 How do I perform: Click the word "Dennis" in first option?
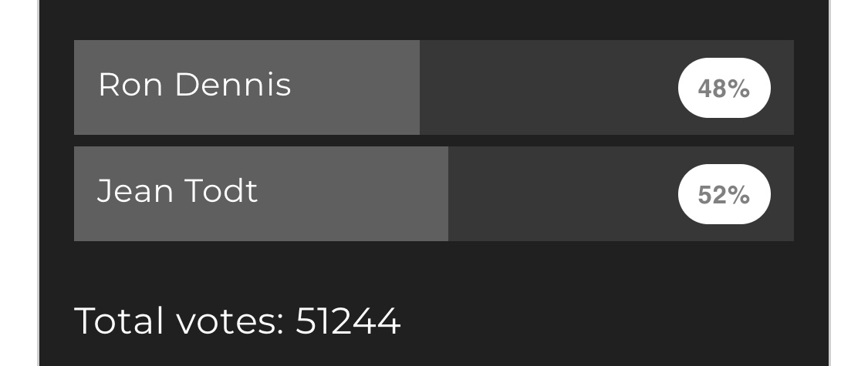point(233,85)
